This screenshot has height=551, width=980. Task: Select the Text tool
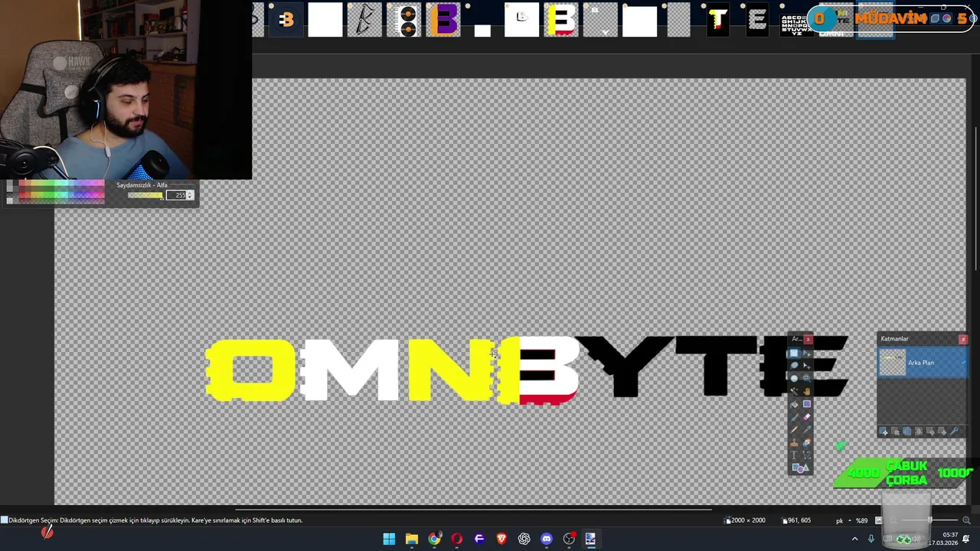[794, 455]
